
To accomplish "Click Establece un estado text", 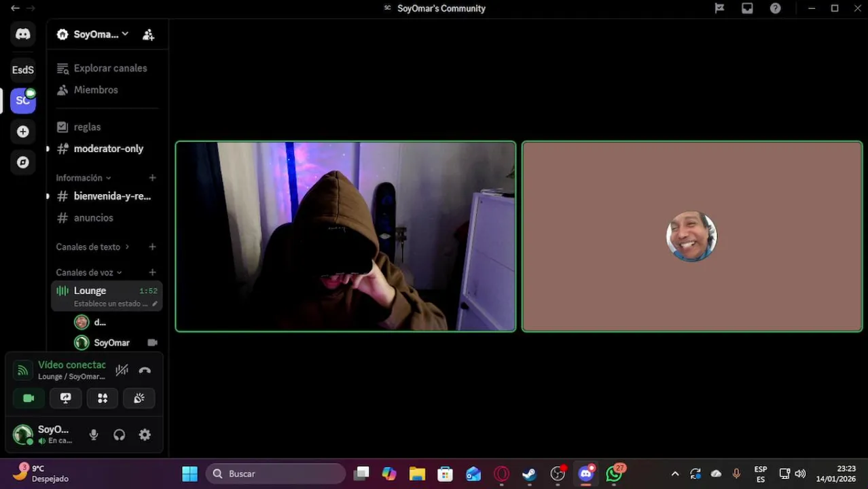I will click(x=111, y=304).
